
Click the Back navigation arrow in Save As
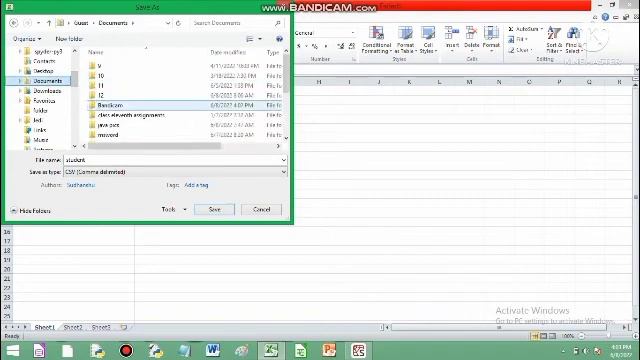(13, 23)
